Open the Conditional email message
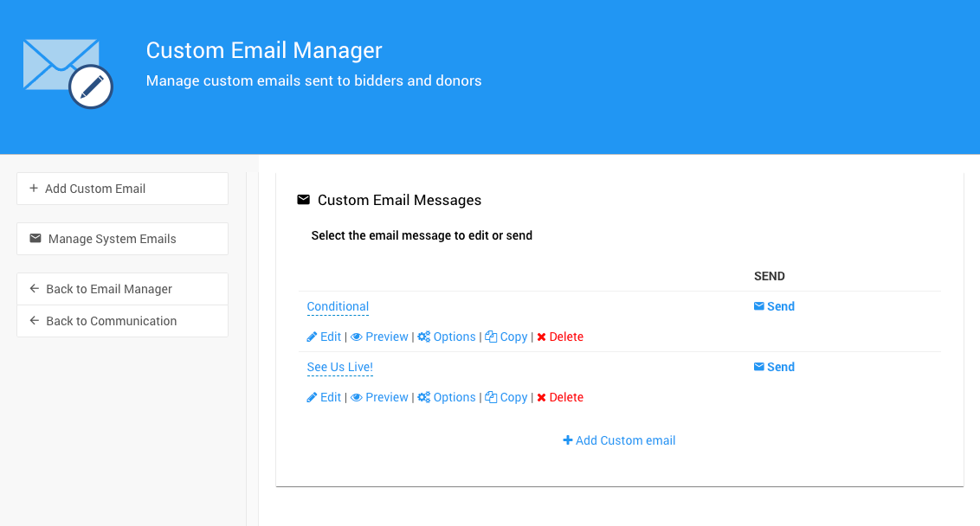This screenshot has height=526, width=980. [338, 306]
